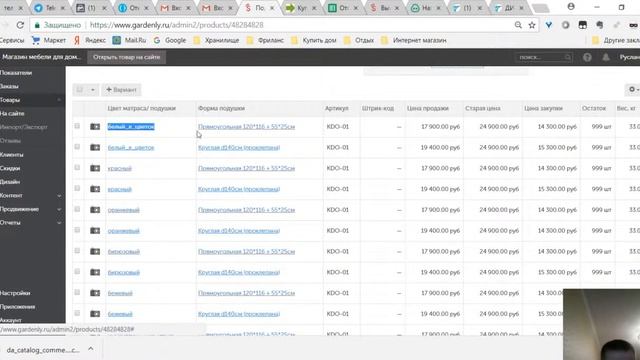
Task: Open the Скидки sidebar item
Action: pyautogui.click(x=10, y=168)
